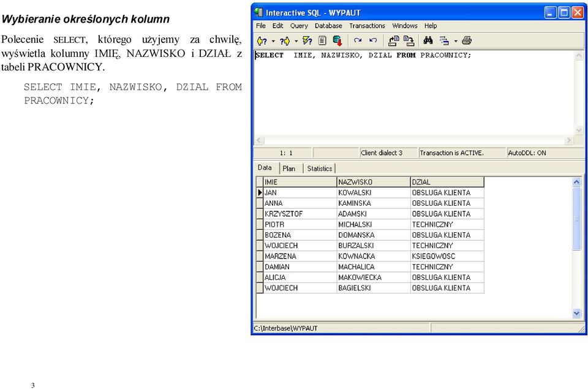Click results grid scrollbar down arrow
The width and height of the screenshot is (588, 389).
pyautogui.click(x=576, y=313)
